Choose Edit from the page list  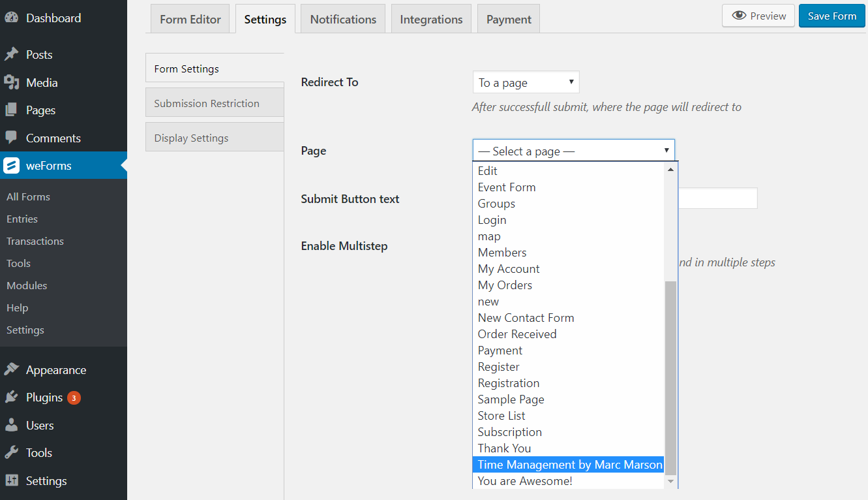567,171
